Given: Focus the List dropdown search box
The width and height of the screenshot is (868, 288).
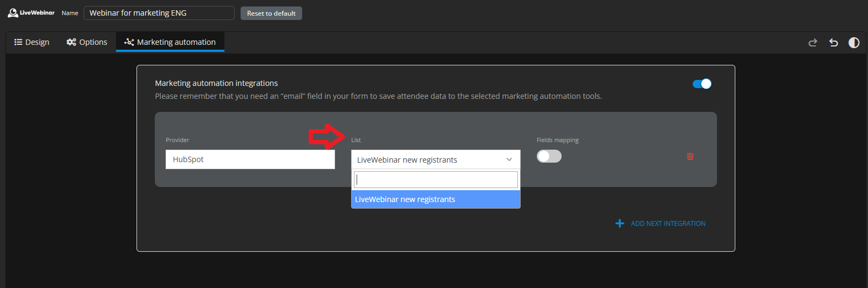Looking at the screenshot, I should coord(435,179).
